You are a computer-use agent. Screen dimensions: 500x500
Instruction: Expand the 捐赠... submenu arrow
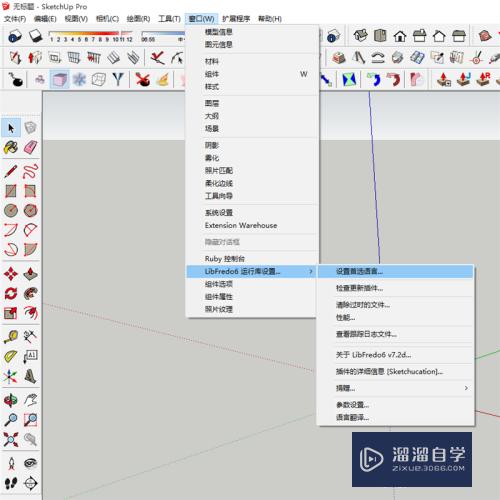pos(466,388)
